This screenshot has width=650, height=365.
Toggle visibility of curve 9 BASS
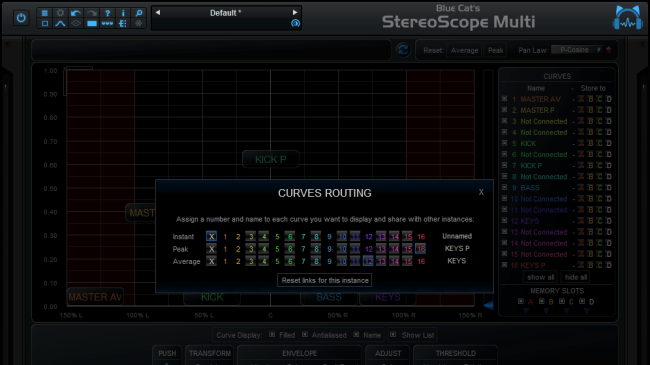coord(504,187)
